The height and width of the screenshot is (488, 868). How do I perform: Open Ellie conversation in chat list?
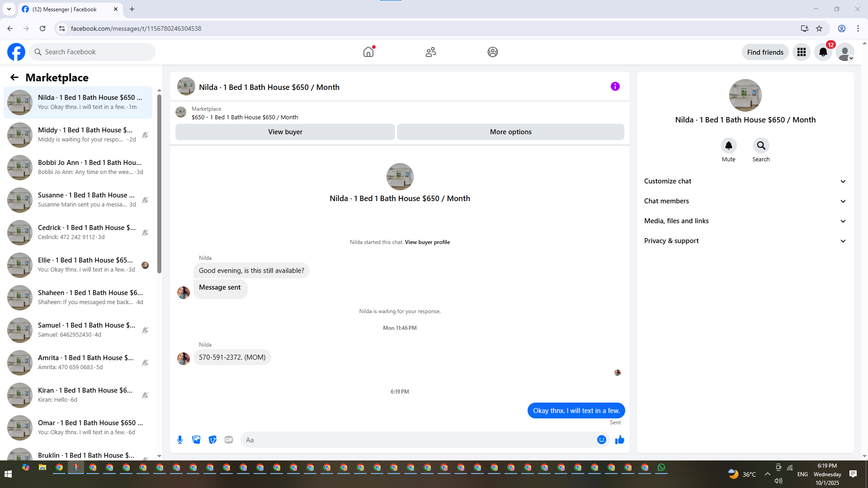[78, 265]
